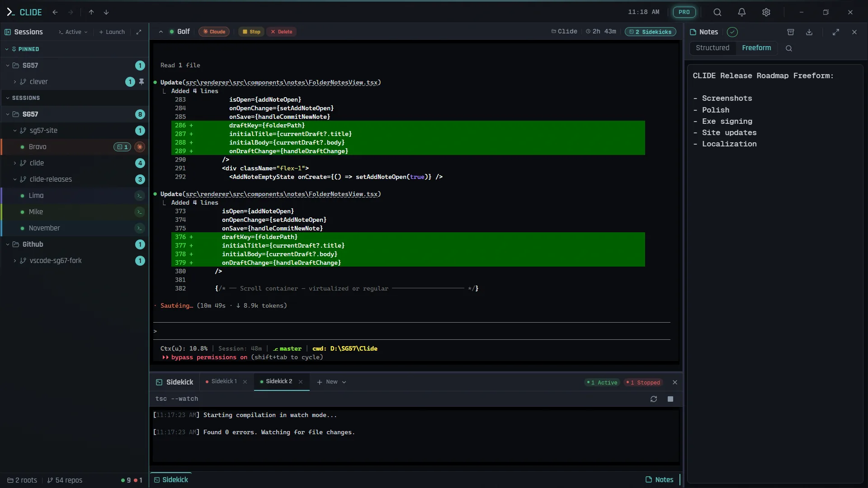This screenshot has width=868, height=488.
Task: Toggle the Sidekick panel from bottom bar
Action: tap(171, 480)
